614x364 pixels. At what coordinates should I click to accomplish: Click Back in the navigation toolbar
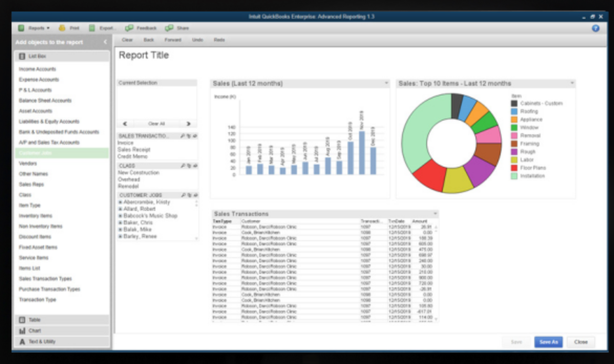149,40
